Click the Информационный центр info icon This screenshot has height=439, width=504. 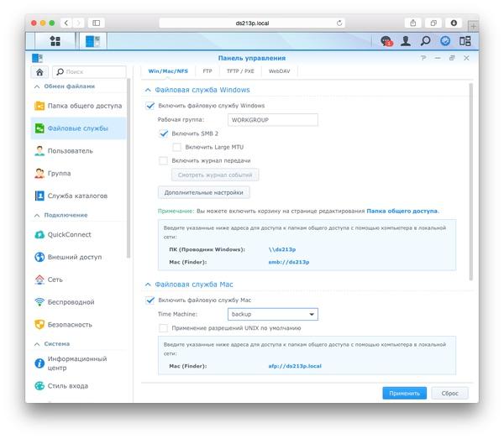pyautogui.click(x=39, y=363)
